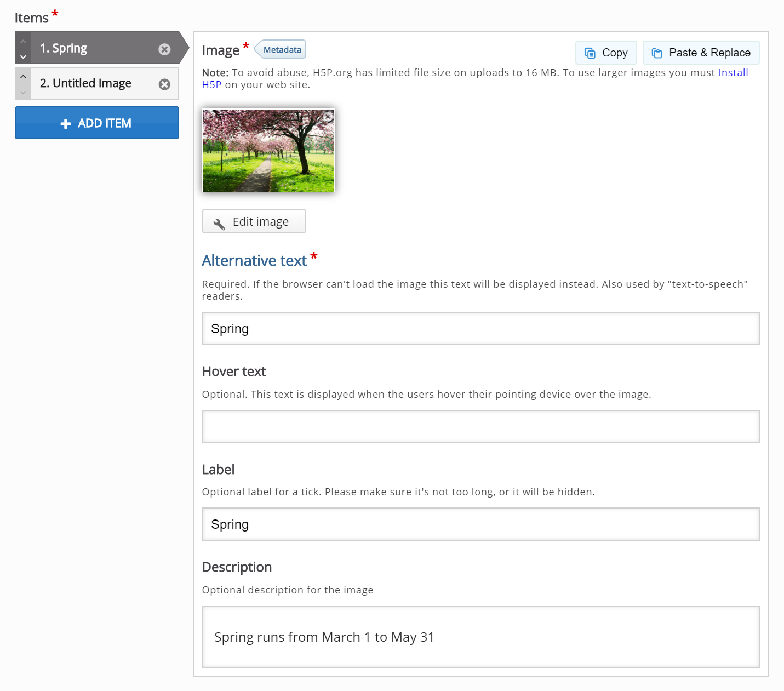Click the plus icon on ADD ITEM
Image resolution: width=784 pixels, height=691 pixels.
tap(66, 124)
